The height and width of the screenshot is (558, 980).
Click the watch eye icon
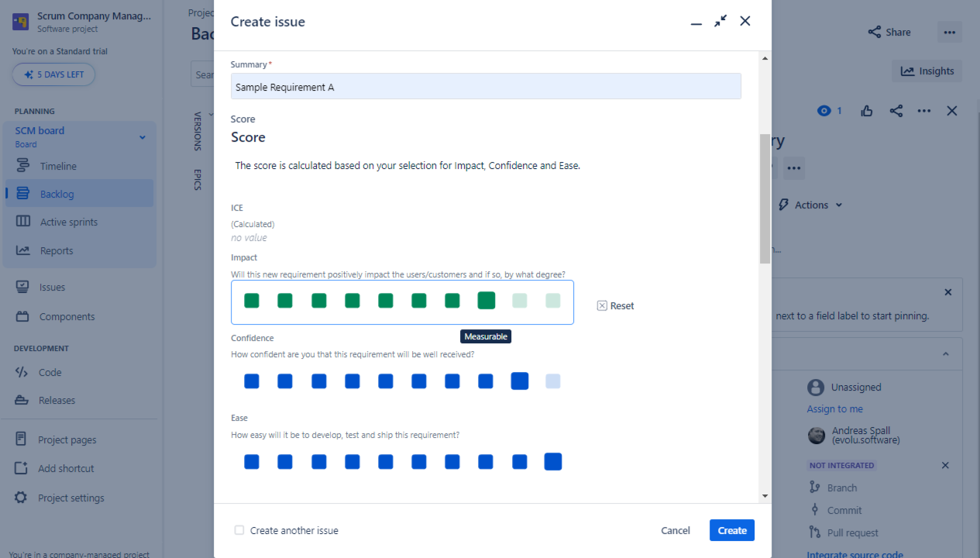click(x=824, y=111)
